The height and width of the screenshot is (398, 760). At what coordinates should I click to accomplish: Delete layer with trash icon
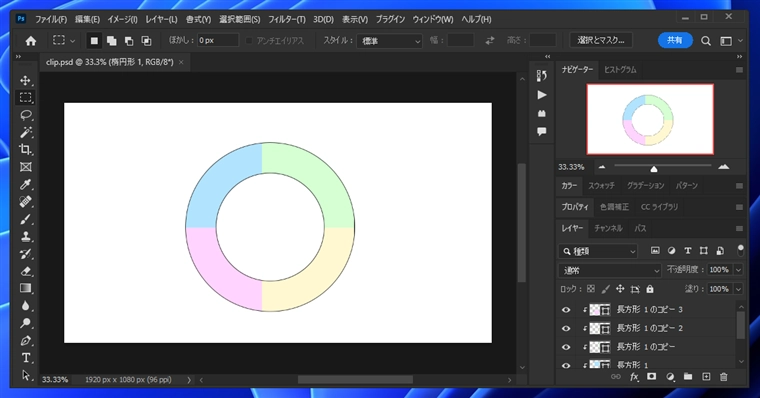[x=724, y=377]
